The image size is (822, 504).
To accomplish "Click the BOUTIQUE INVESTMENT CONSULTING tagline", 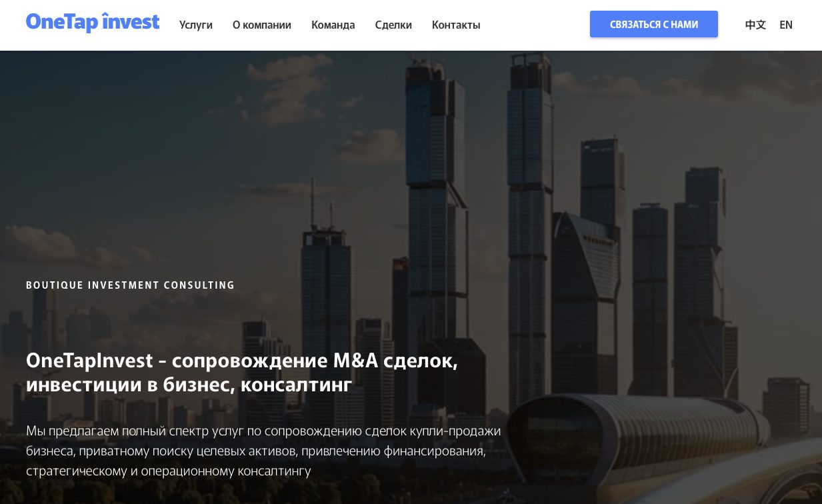I will click(x=131, y=285).
